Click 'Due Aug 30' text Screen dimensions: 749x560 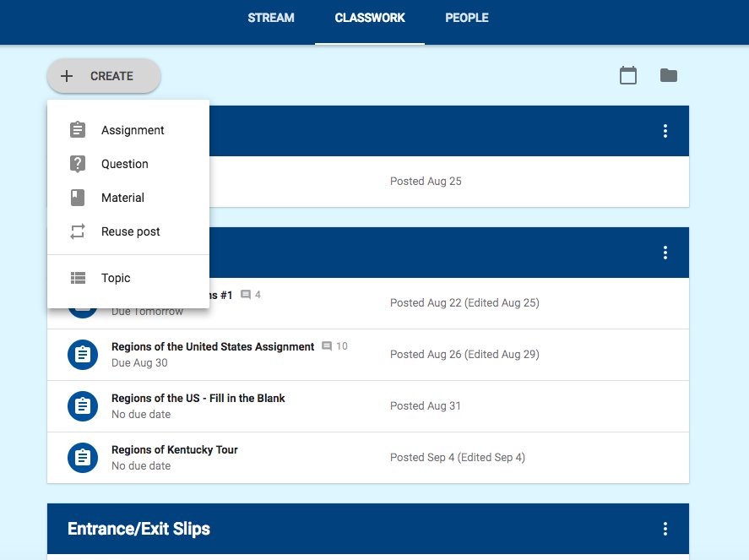click(139, 362)
